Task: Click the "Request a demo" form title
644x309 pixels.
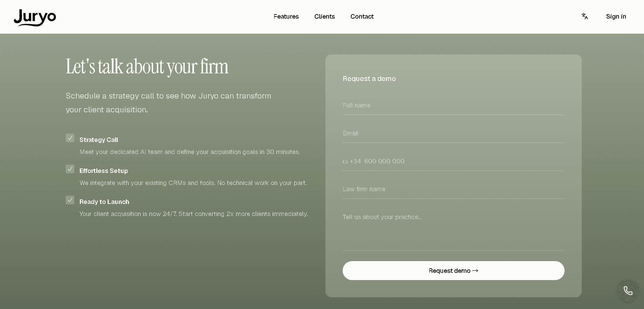Action: (369, 79)
